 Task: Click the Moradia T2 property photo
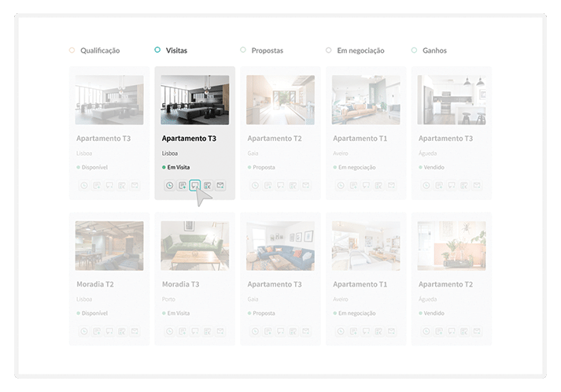pyautogui.click(x=109, y=245)
